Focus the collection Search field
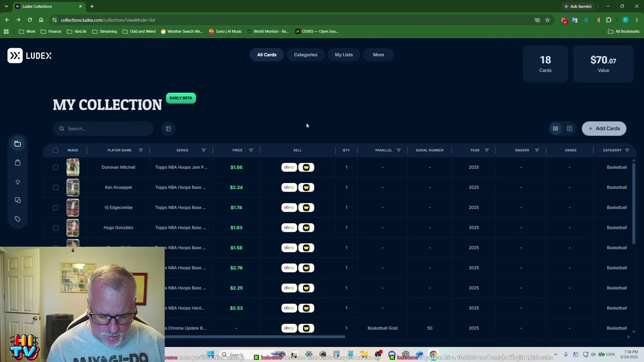This screenshot has width=644, height=362. [103, 129]
